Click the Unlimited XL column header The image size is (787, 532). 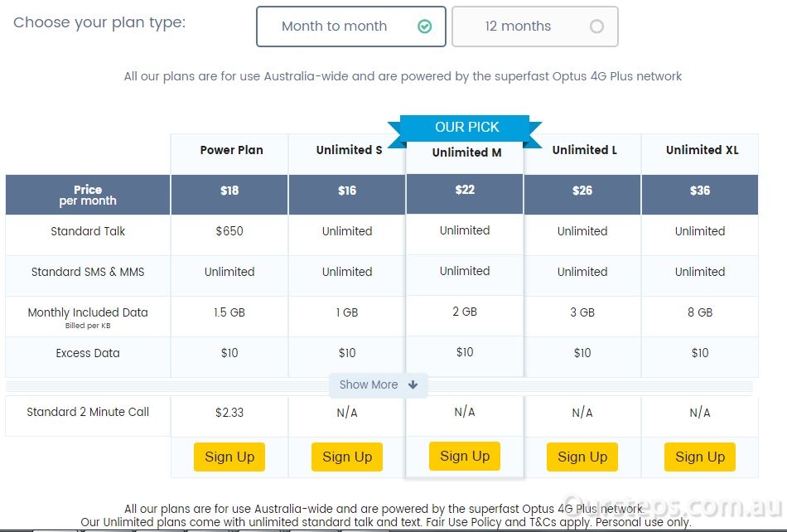point(703,150)
